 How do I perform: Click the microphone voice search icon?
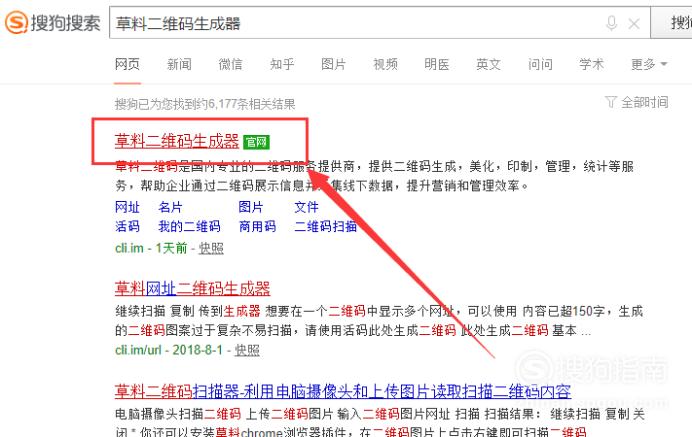click(x=612, y=23)
